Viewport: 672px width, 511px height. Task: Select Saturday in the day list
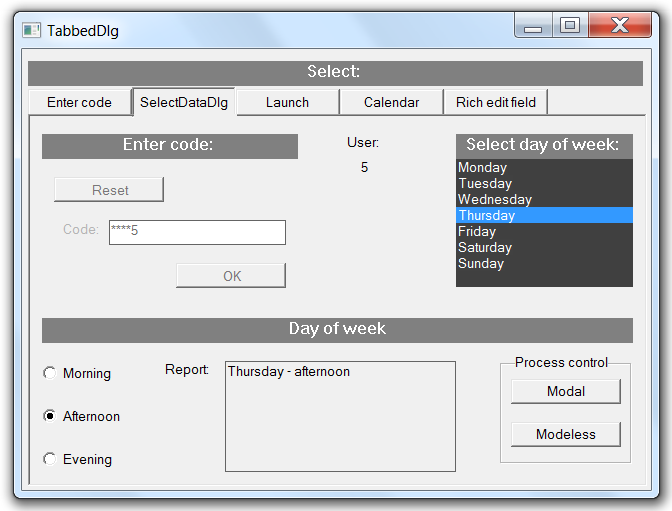point(544,247)
